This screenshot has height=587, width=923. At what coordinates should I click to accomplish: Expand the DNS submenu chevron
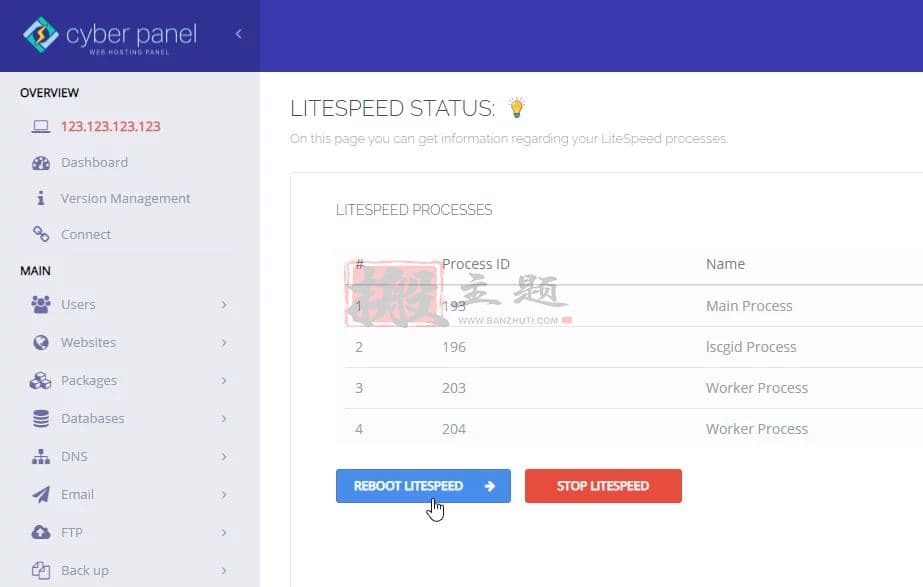(x=224, y=456)
